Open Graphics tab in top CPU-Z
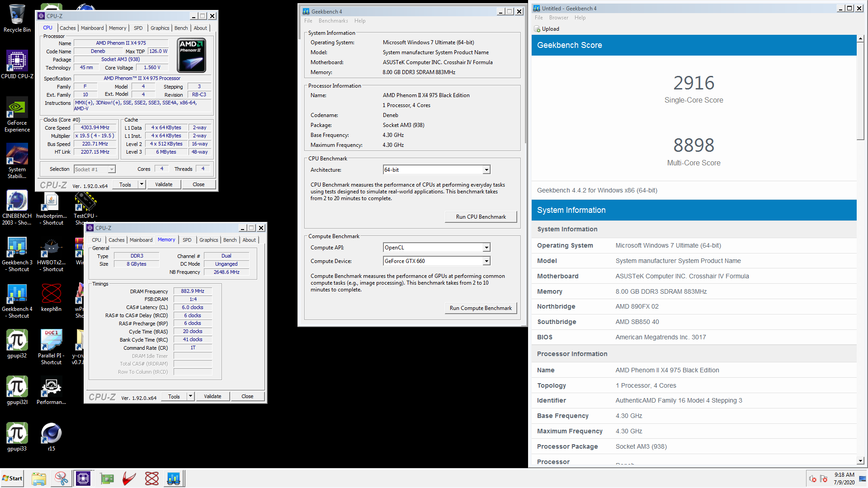Viewport: 868px width, 488px height. tap(160, 28)
